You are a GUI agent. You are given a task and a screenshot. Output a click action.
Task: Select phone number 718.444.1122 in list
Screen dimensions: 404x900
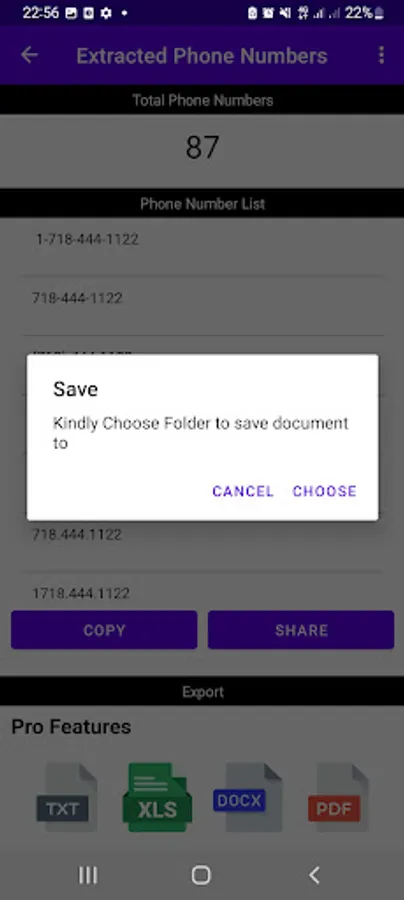click(202, 535)
